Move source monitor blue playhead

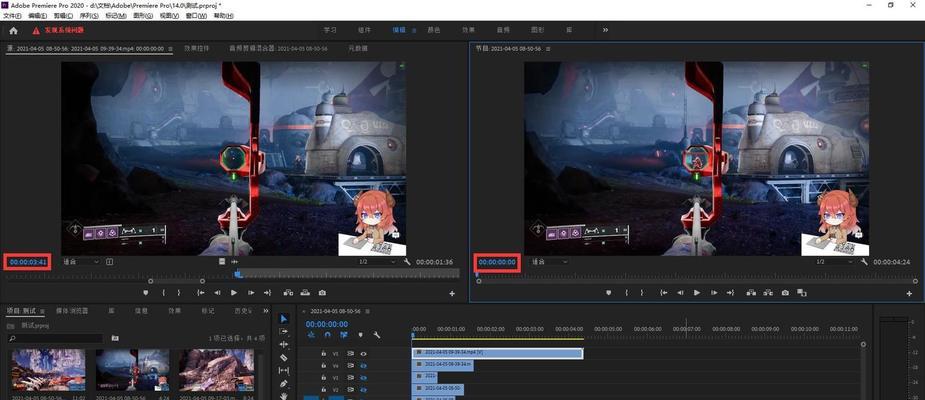point(238,273)
